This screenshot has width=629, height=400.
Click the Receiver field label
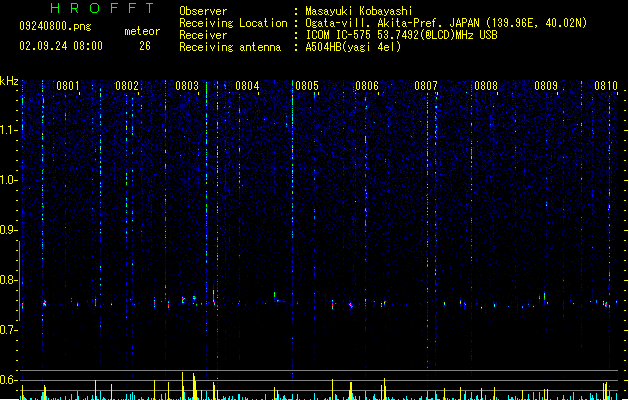[203, 35]
